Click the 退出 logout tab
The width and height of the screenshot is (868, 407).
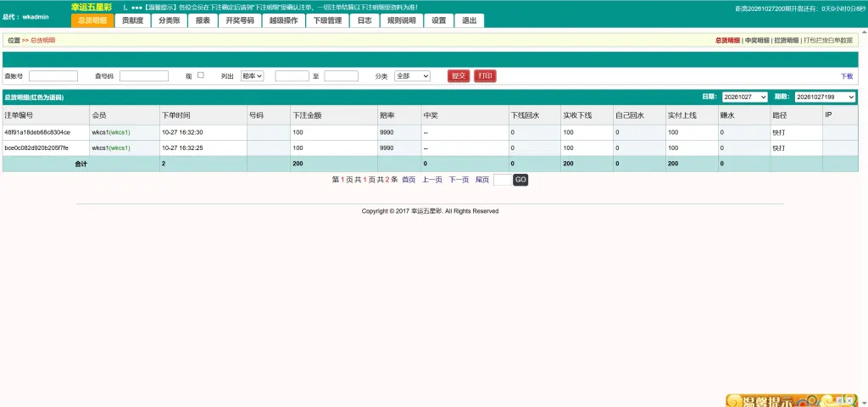(x=469, y=20)
